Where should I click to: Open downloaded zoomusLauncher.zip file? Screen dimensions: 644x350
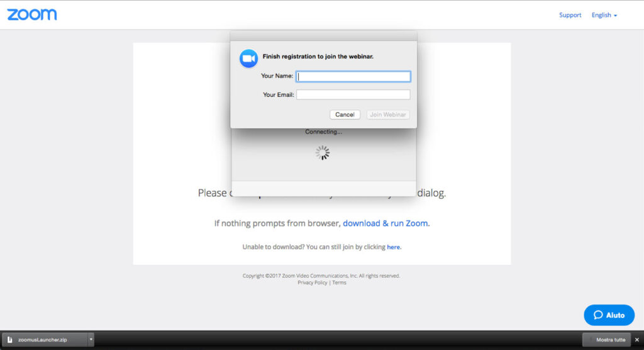43,340
